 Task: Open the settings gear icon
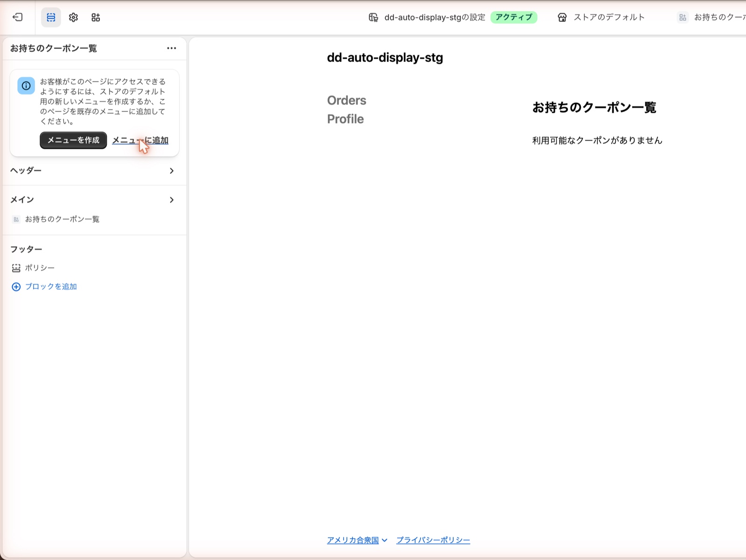point(73,17)
